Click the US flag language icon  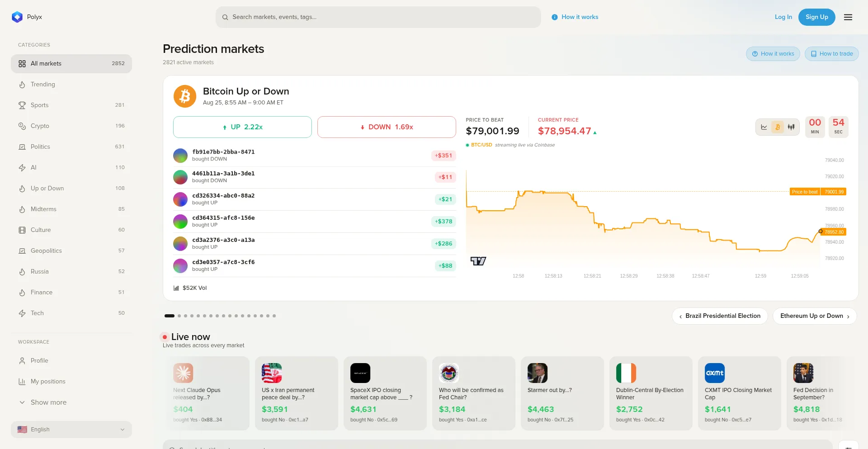click(22, 430)
